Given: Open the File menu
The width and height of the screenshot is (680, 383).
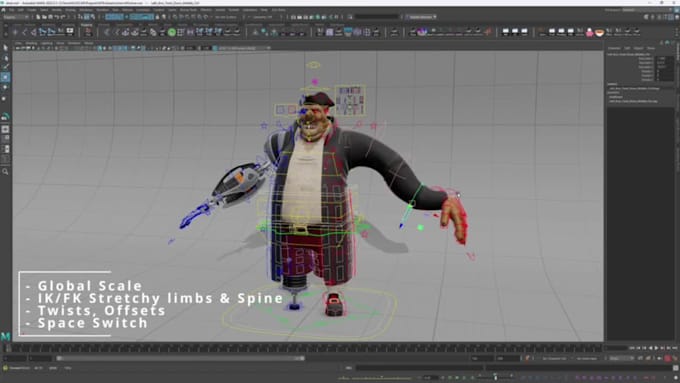Looking at the screenshot, I should coord(12,10).
